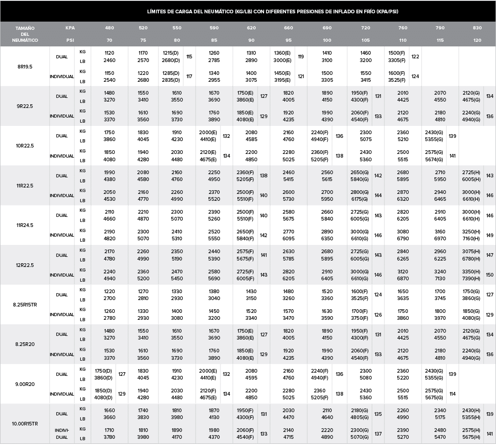The image size is (496, 448).
Task: Click the 10R22.5 tire size label
Action: (25, 146)
